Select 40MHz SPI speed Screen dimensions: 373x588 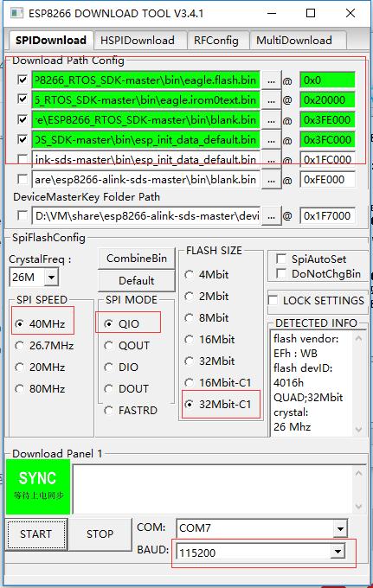tap(40, 323)
